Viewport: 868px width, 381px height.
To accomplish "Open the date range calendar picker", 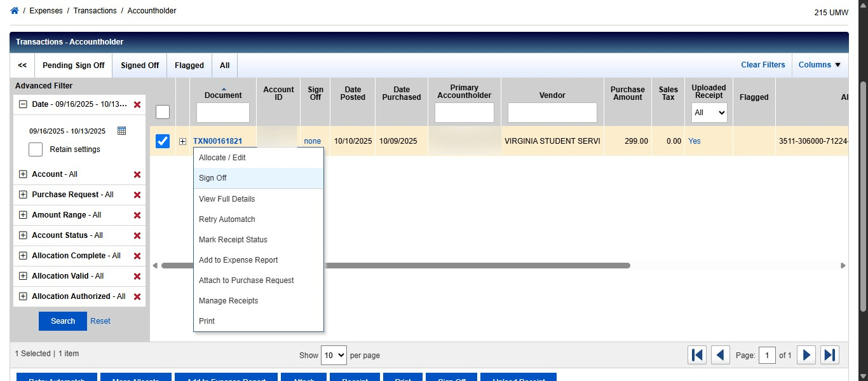I will (122, 131).
